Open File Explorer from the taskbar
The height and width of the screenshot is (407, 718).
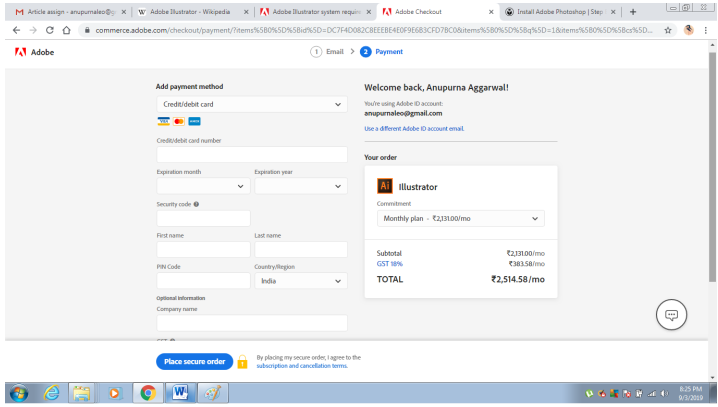pos(82,393)
